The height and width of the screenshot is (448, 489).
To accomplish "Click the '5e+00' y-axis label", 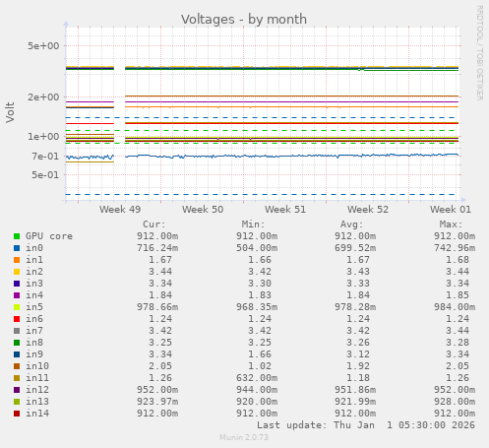I will click(x=43, y=46).
